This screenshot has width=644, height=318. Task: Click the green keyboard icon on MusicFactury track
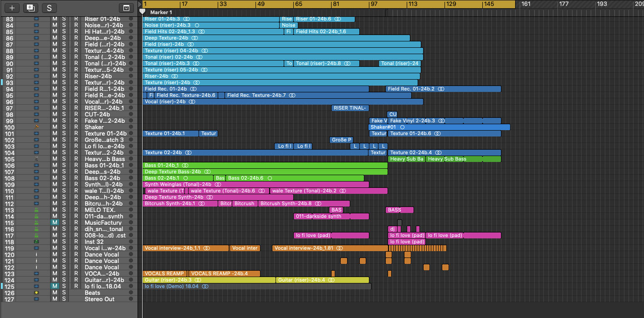point(36,222)
